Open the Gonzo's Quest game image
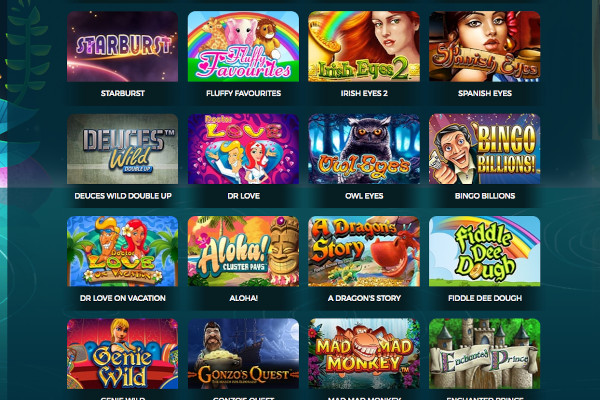Viewport: 600px width, 400px height. pyautogui.click(x=243, y=354)
